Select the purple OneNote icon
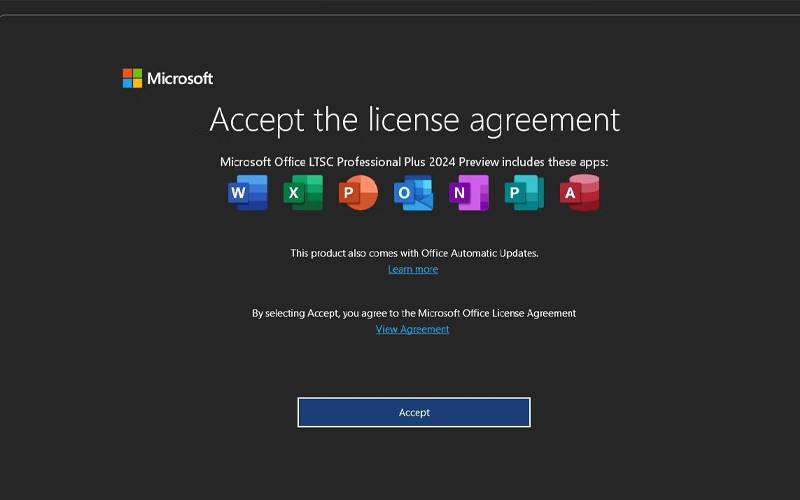This screenshot has height=500, width=800. coord(468,192)
